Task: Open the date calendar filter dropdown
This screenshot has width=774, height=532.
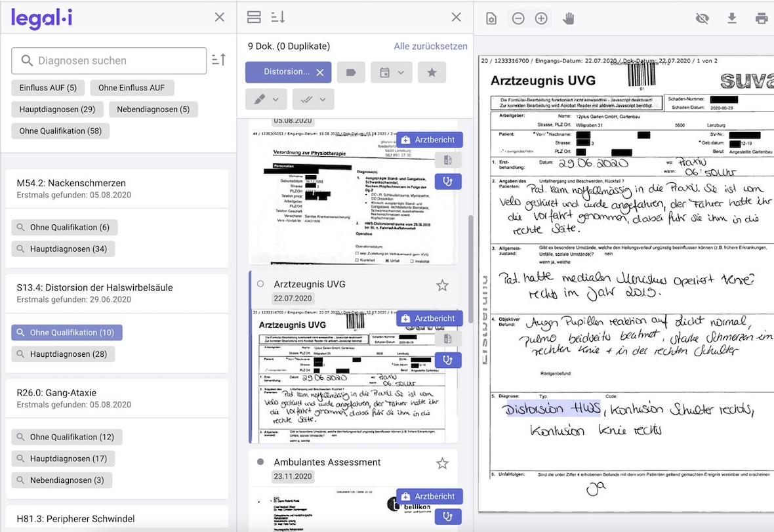Action: 392,73
